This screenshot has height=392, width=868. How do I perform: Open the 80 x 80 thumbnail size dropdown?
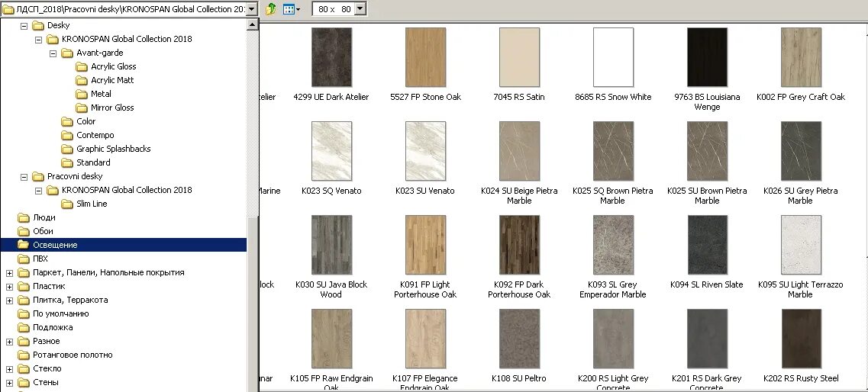[x=360, y=9]
